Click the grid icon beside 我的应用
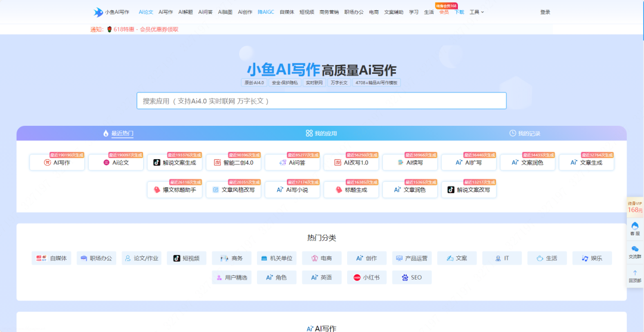Image resolution: width=644 pixels, height=332 pixels. 309,134
